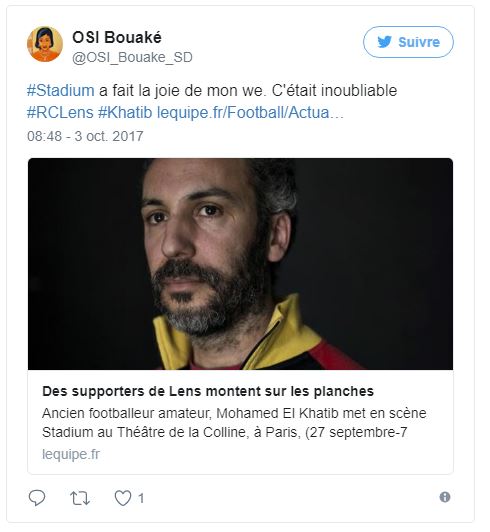Follow the lequipe.fr/Football/Actua link

click(250, 112)
